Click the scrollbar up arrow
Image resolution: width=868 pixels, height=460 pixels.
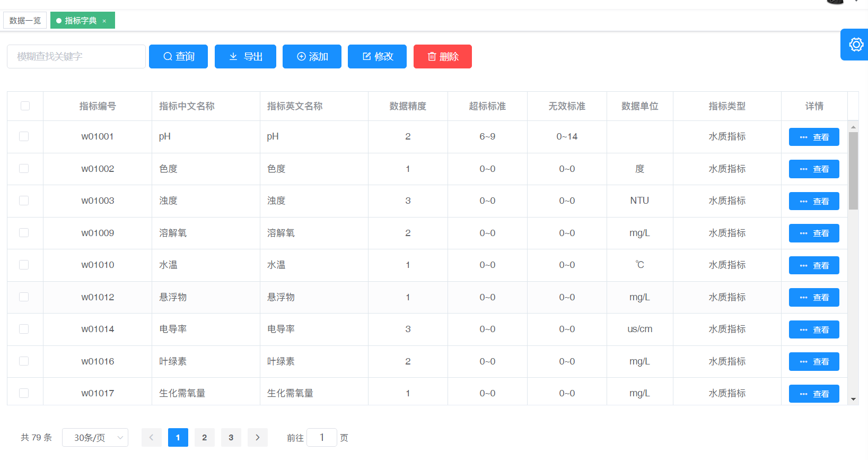coord(853,127)
